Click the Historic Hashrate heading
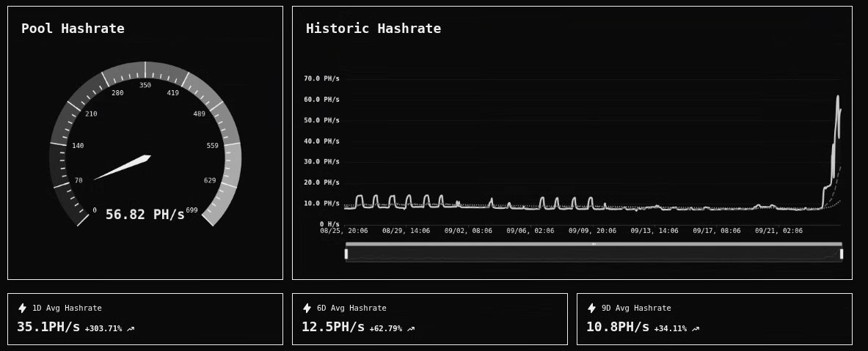Viewport: 868px width, 351px height. click(373, 29)
